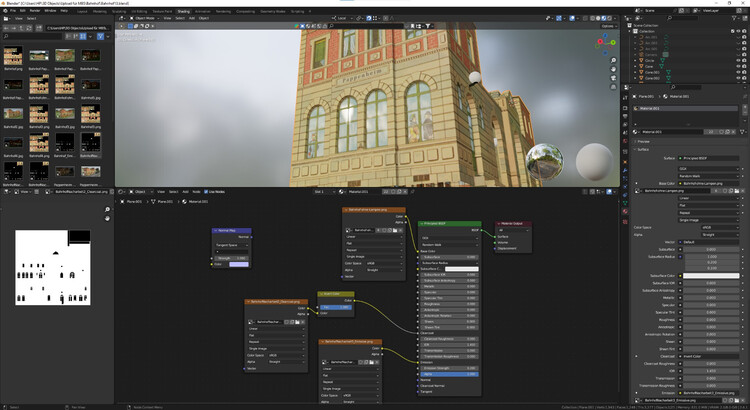This screenshot has width=750, height=410.
Task: Switch to Shading workspace tab
Action: click(x=183, y=11)
